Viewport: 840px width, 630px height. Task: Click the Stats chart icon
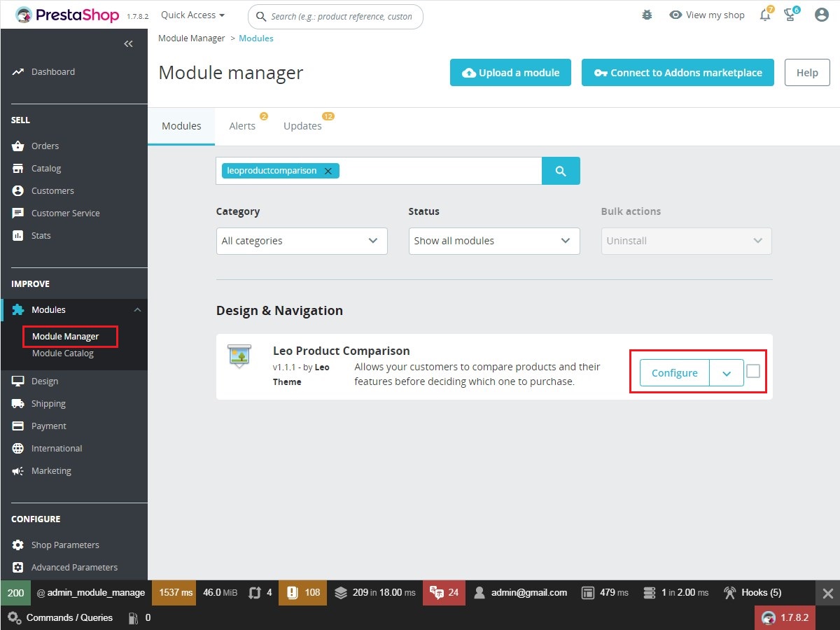click(18, 235)
